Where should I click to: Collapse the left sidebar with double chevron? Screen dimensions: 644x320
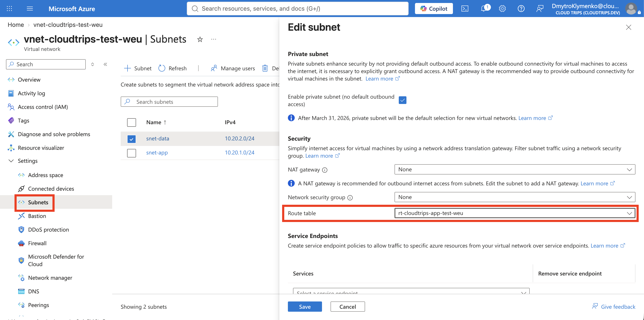(x=106, y=64)
